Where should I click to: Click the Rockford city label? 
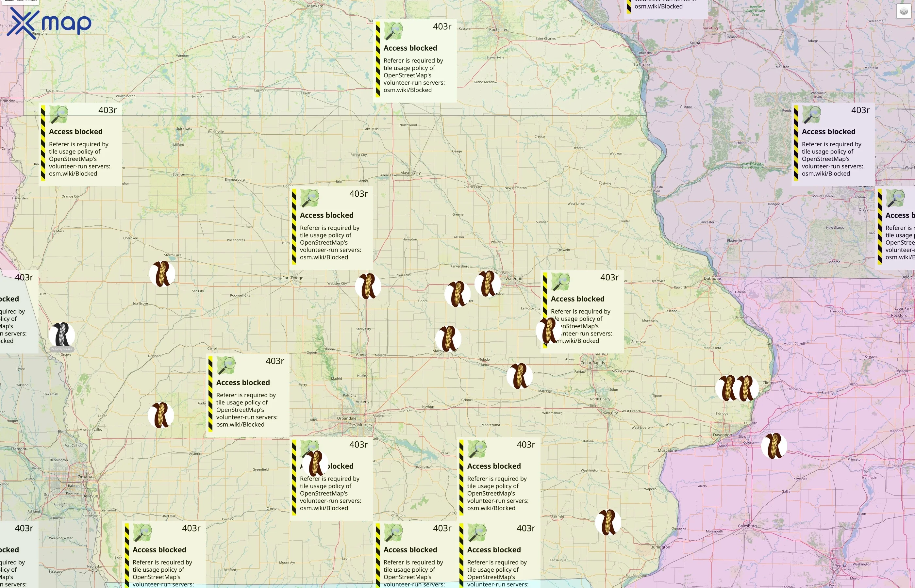[899, 315]
